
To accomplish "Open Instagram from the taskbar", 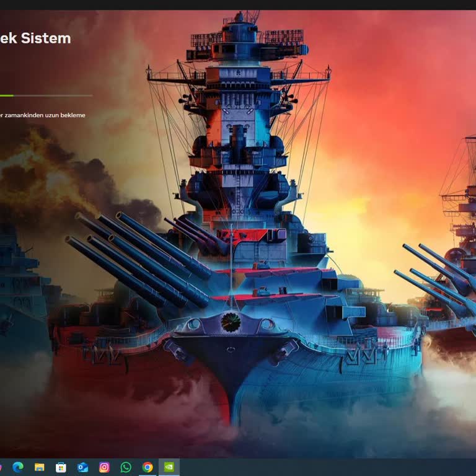I will [104, 467].
